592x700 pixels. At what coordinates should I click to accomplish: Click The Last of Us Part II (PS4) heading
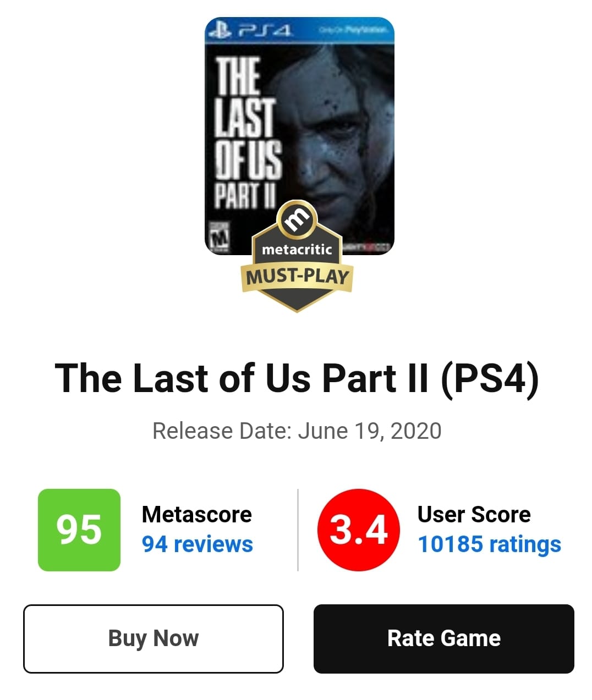297,379
